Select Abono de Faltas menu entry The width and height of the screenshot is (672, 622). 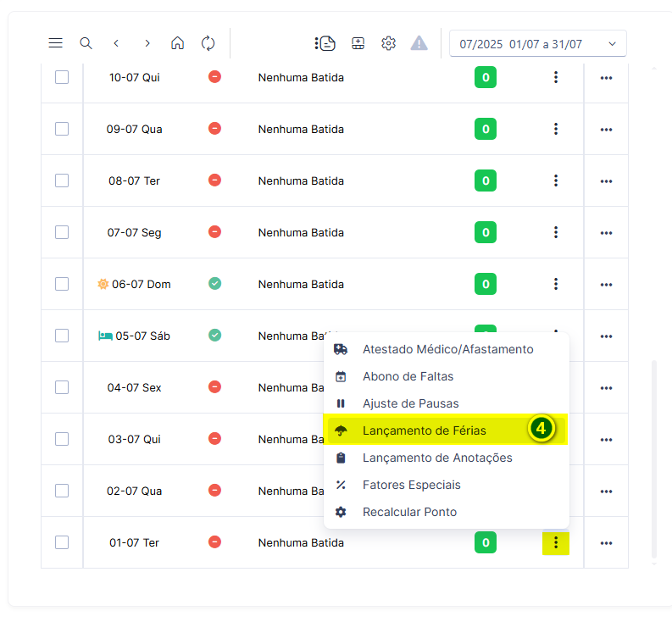[x=446, y=376]
